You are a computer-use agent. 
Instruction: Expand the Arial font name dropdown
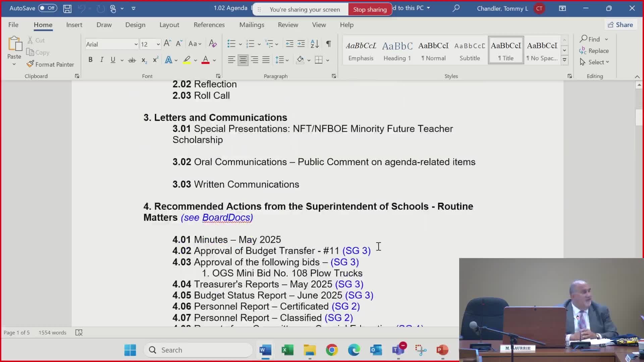[136, 44]
